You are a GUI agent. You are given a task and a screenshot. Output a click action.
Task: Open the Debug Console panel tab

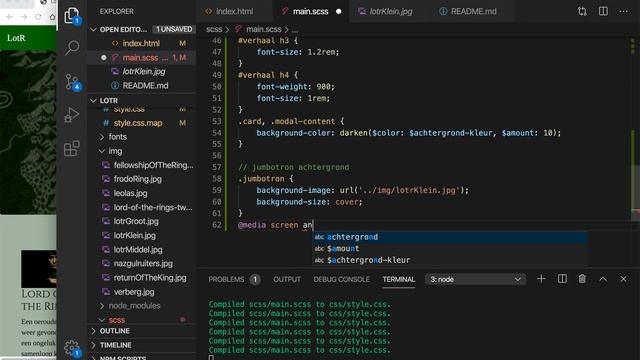coord(342,280)
